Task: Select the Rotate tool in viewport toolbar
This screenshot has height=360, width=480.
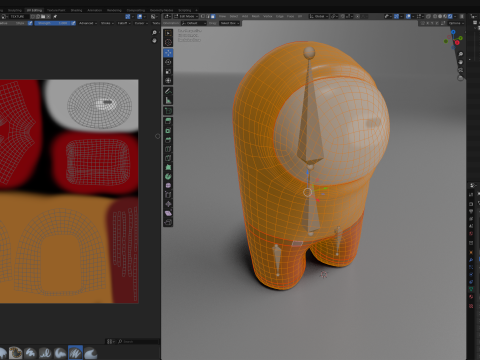Action: pos(168,62)
